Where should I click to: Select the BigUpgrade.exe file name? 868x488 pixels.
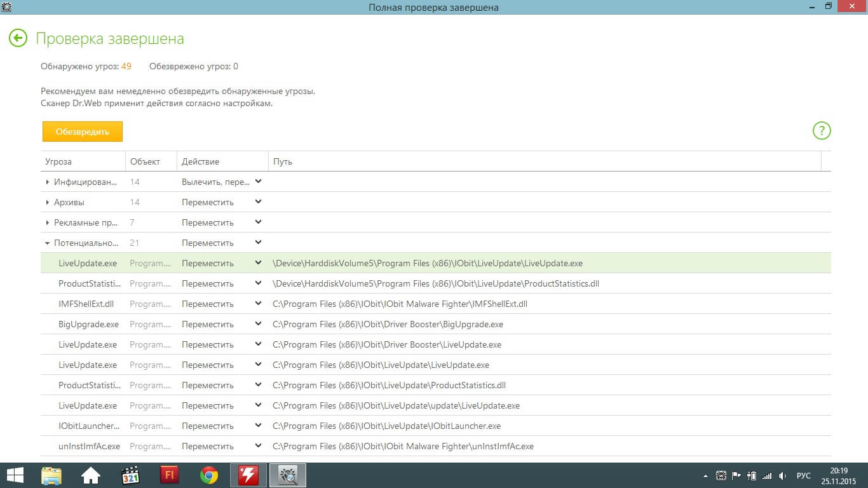(x=89, y=324)
